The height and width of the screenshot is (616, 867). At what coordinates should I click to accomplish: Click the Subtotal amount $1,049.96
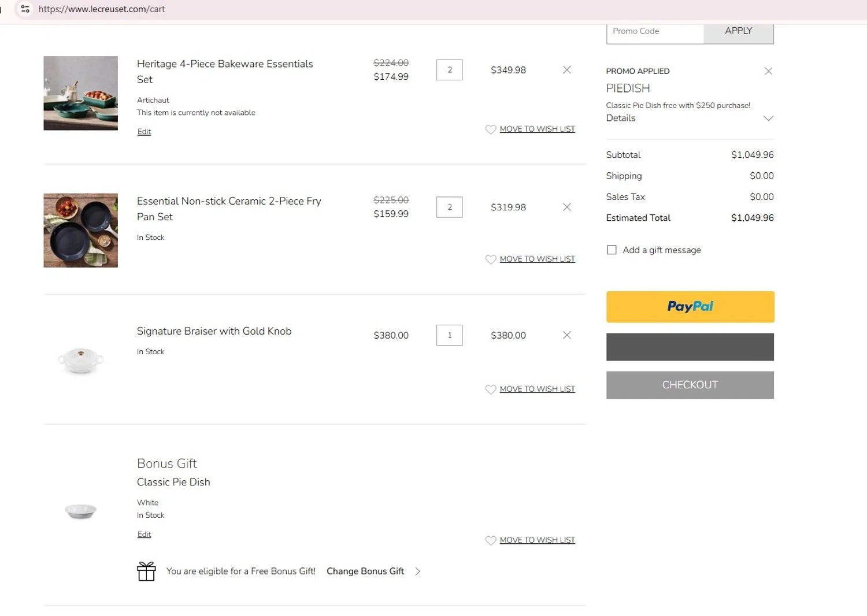click(752, 155)
